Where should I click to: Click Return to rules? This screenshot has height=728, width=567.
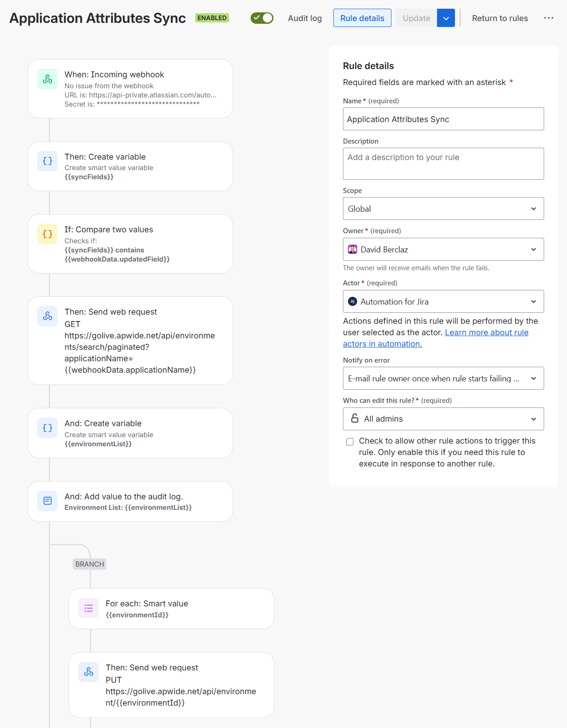coord(500,18)
